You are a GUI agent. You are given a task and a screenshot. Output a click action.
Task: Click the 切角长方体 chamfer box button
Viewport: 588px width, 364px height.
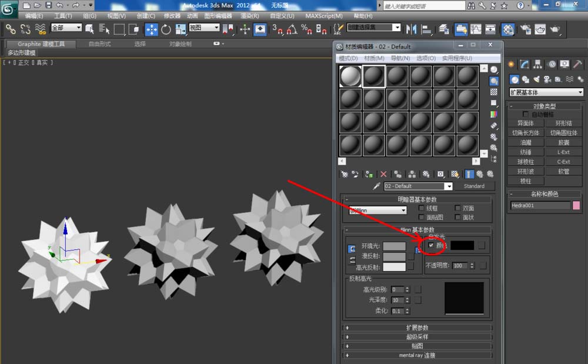tap(526, 133)
